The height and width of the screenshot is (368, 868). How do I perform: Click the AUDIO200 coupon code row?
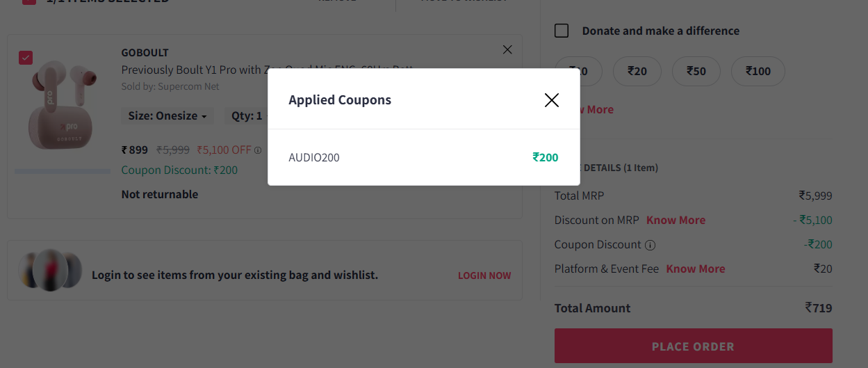314,158
